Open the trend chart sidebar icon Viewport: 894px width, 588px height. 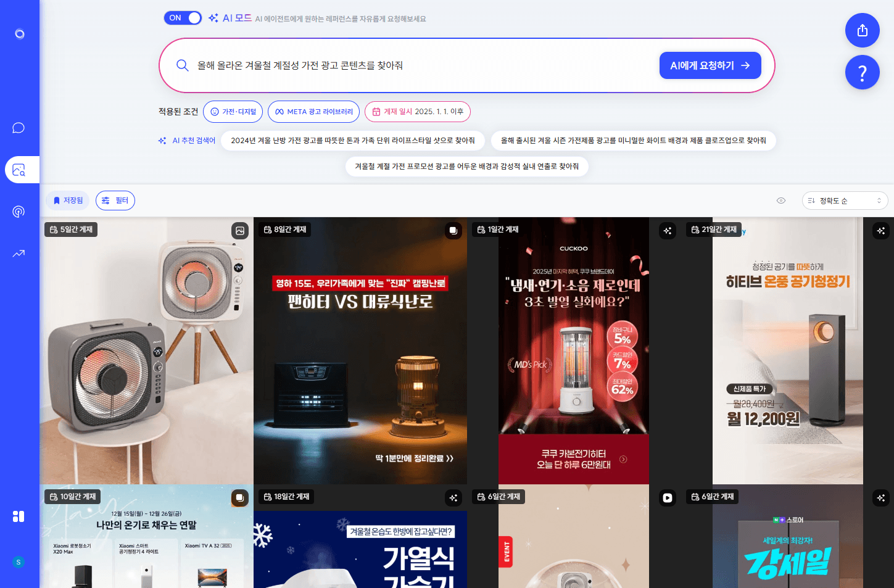19,253
